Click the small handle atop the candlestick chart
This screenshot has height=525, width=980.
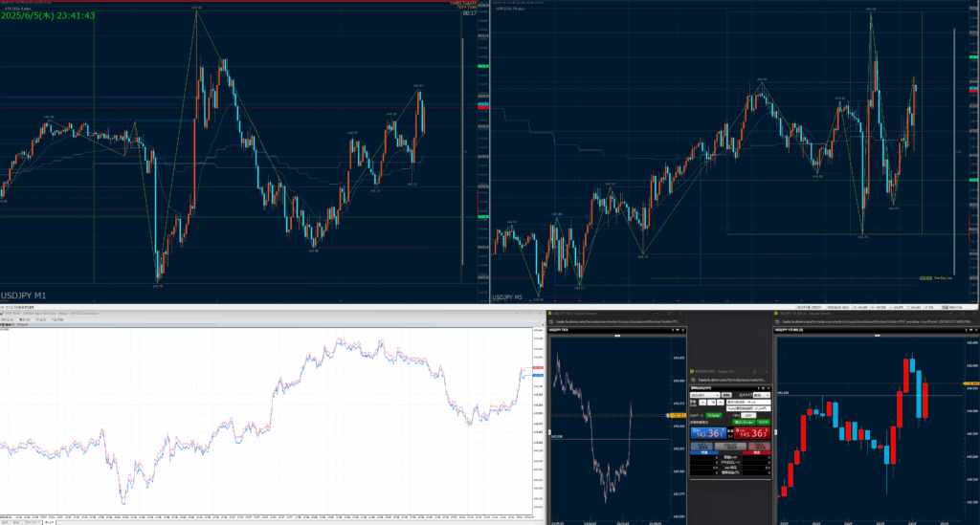pyautogui.click(x=877, y=336)
